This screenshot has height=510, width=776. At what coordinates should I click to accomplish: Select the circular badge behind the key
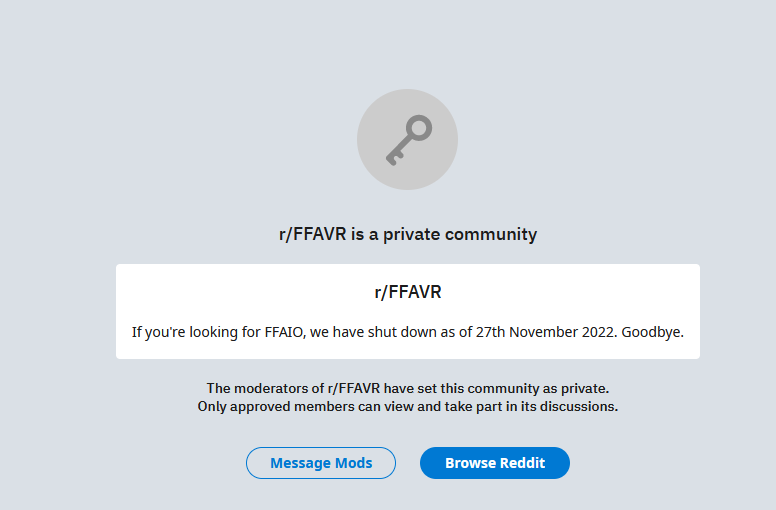[407, 139]
